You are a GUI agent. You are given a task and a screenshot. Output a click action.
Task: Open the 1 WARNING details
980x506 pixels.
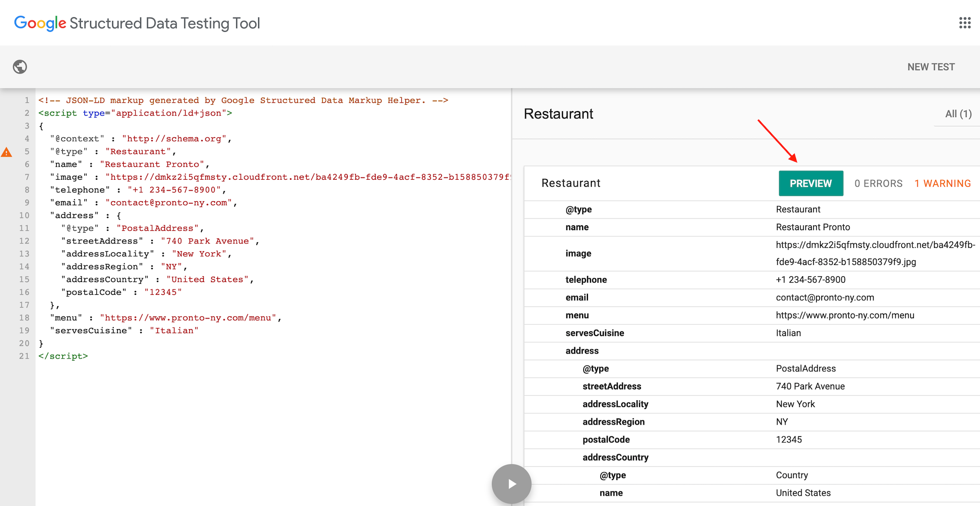pyautogui.click(x=943, y=183)
